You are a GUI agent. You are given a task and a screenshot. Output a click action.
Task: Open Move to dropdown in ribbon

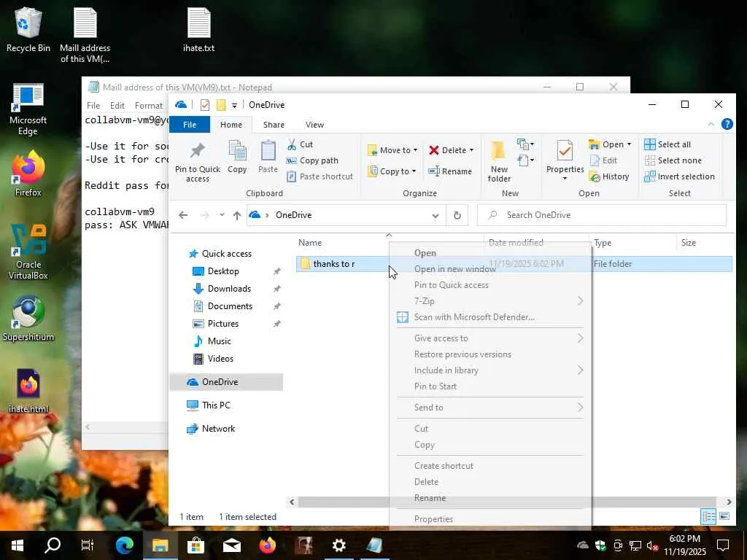point(392,150)
